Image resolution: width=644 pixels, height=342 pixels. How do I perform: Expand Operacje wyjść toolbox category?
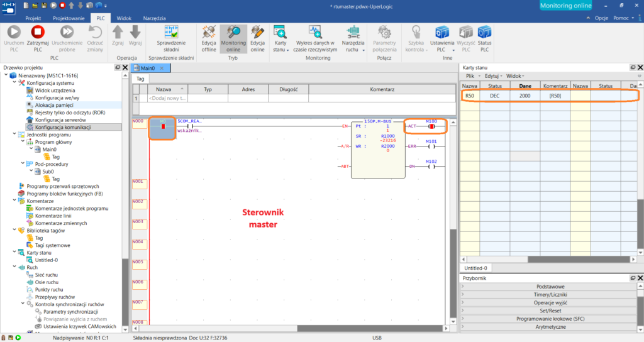(550, 302)
